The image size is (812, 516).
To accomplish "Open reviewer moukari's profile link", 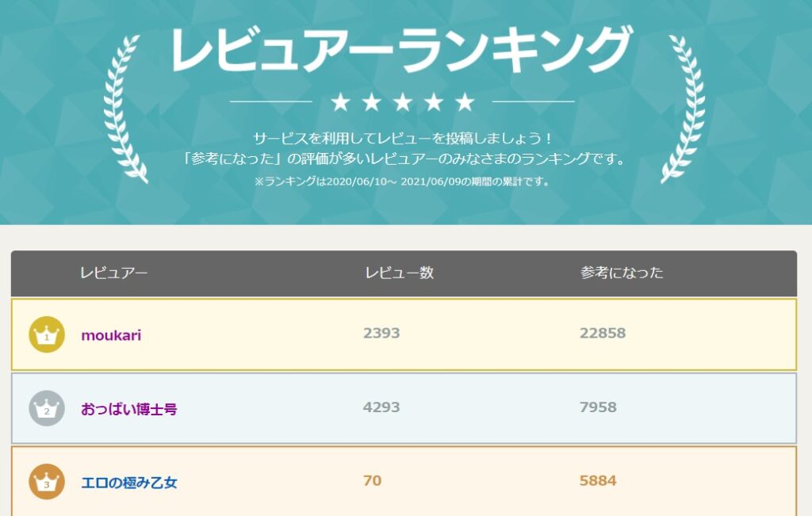I will (x=111, y=335).
